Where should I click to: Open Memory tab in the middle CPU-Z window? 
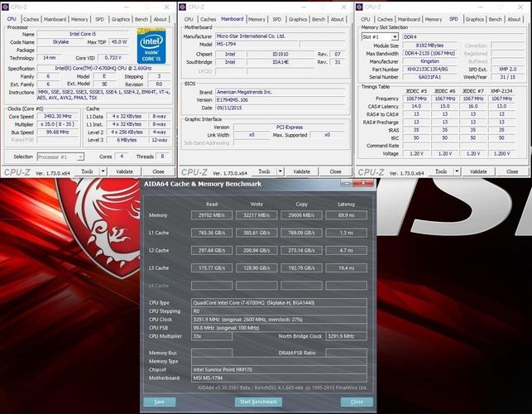pyautogui.click(x=257, y=19)
